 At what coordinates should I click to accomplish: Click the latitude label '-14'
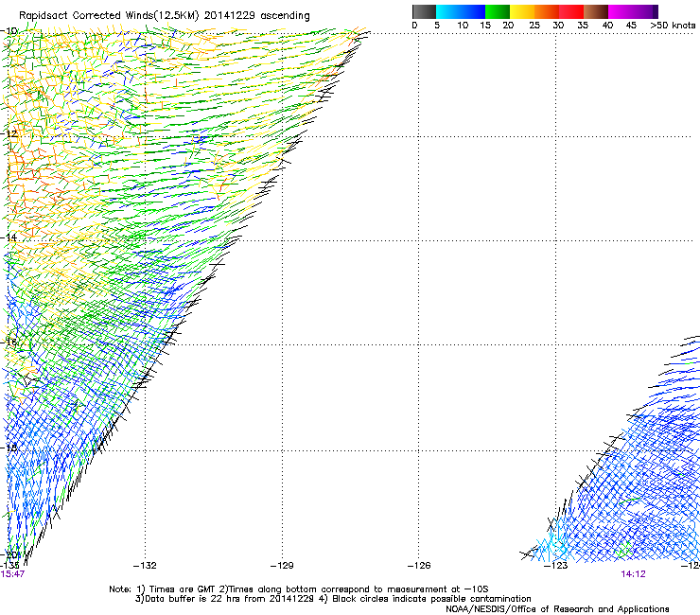[10, 237]
